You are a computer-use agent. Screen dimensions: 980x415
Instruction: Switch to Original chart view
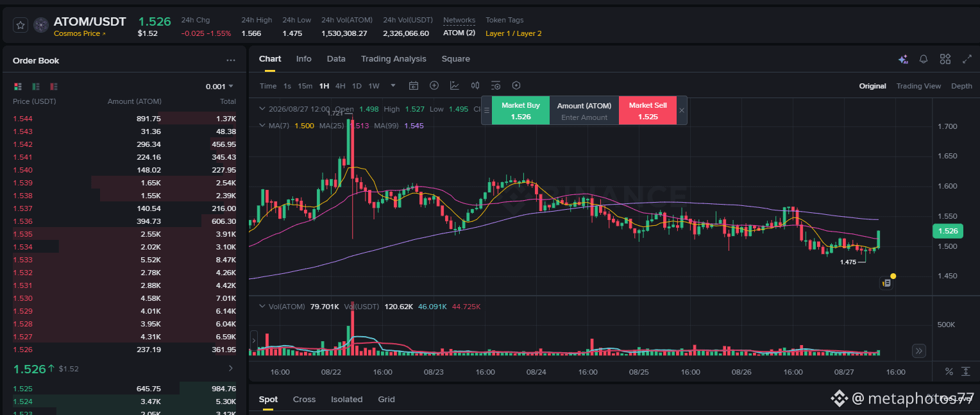point(873,86)
